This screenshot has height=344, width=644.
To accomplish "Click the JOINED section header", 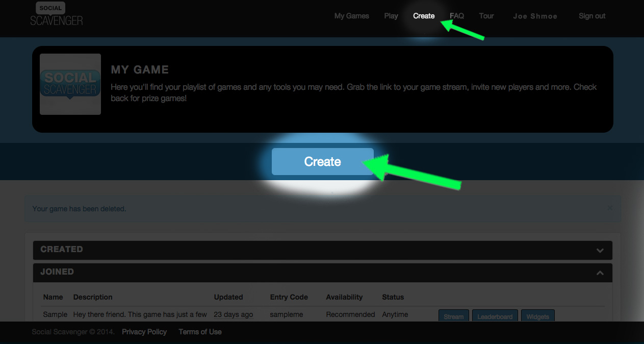I will [322, 273].
